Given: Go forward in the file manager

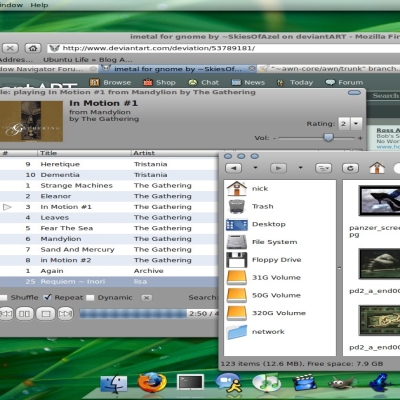Looking at the screenshot, I should 279,168.
